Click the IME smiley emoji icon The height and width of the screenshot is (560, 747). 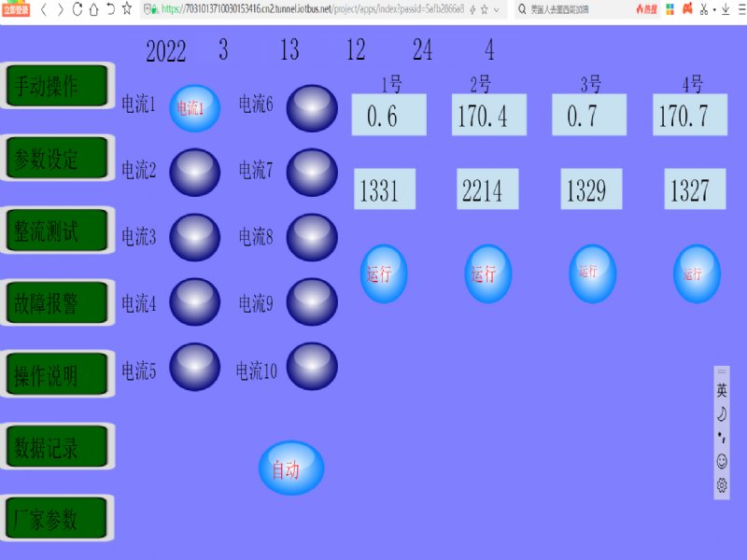722,461
